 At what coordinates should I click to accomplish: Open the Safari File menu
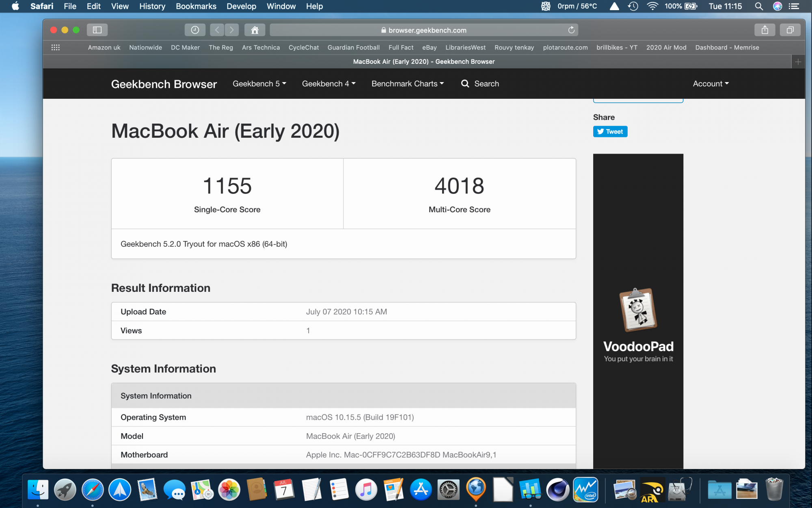click(70, 6)
